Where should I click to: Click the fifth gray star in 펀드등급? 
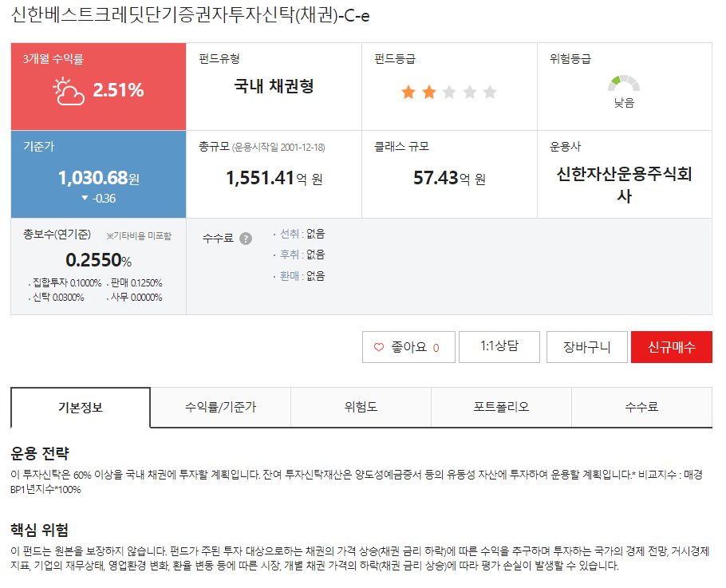pos(490,92)
